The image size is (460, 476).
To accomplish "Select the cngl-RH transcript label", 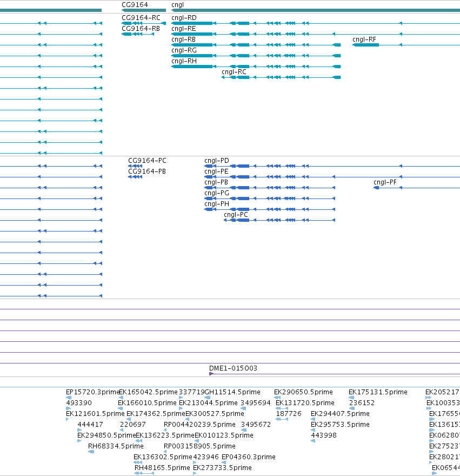I will (x=184, y=61).
